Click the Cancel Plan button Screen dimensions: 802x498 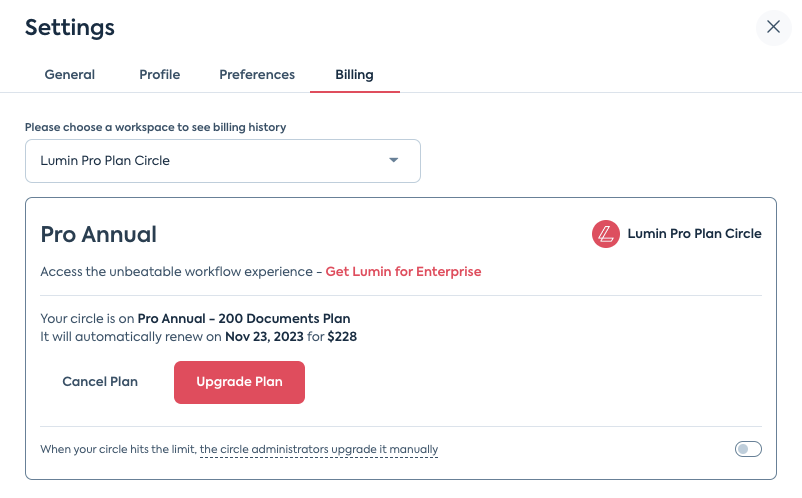(x=100, y=382)
